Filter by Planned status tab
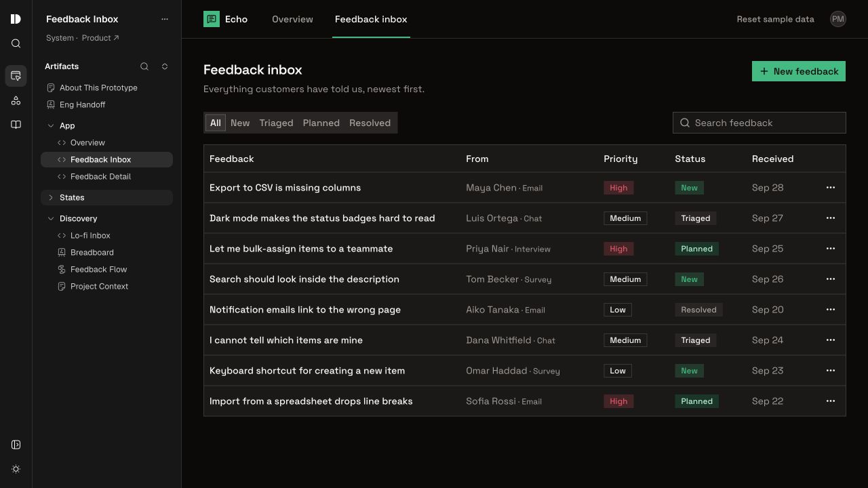 pos(321,123)
